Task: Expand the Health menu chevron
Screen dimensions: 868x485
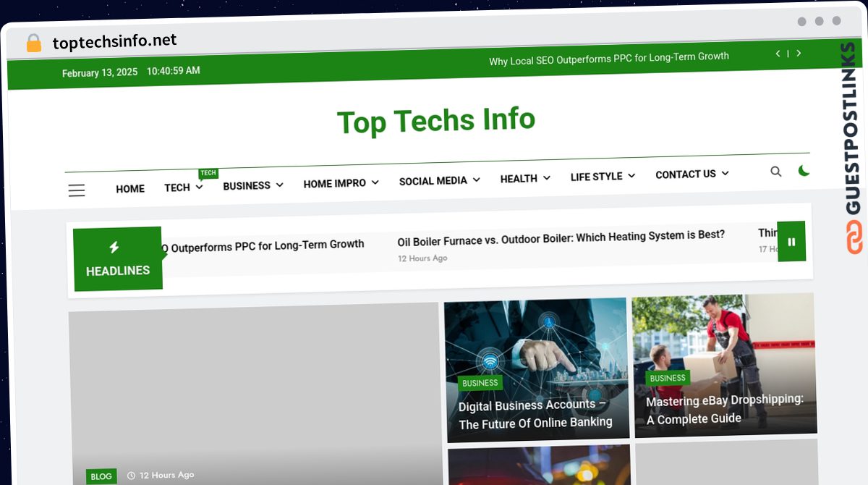Action: (x=546, y=177)
